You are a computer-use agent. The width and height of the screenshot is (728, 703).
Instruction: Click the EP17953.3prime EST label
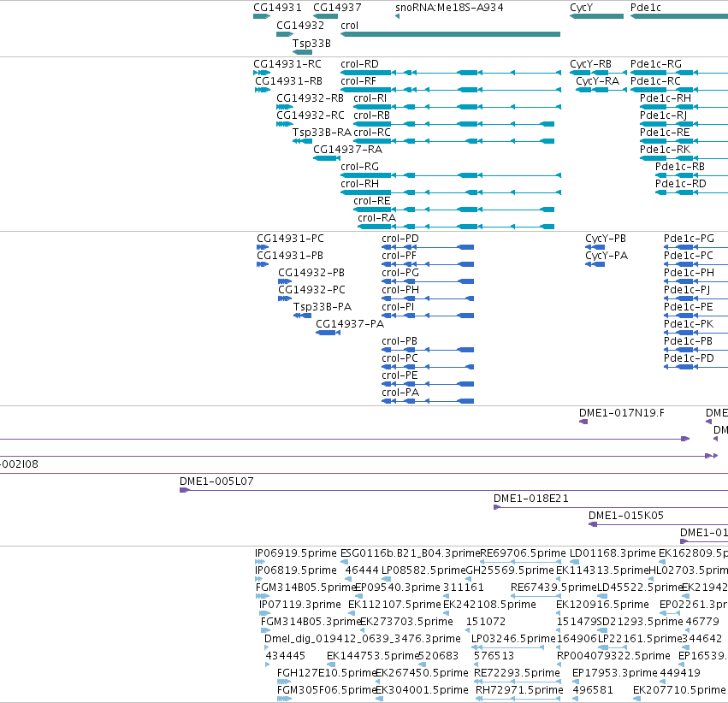[615, 673]
